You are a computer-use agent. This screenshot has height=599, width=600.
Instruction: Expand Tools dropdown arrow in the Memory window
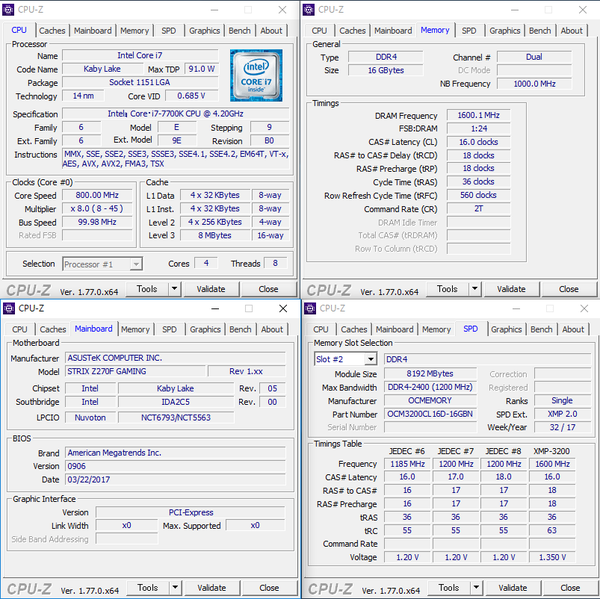pos(475,289)
